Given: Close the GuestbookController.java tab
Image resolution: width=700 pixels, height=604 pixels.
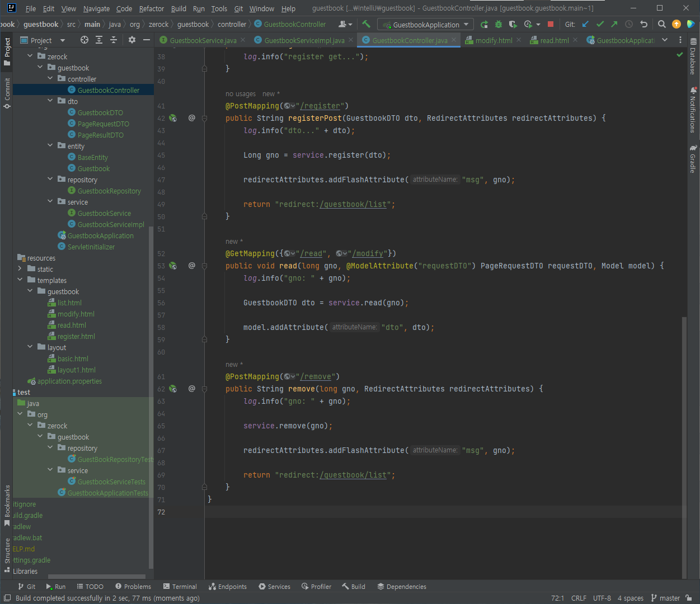Looking at the screenshot, I should [454, 40].
